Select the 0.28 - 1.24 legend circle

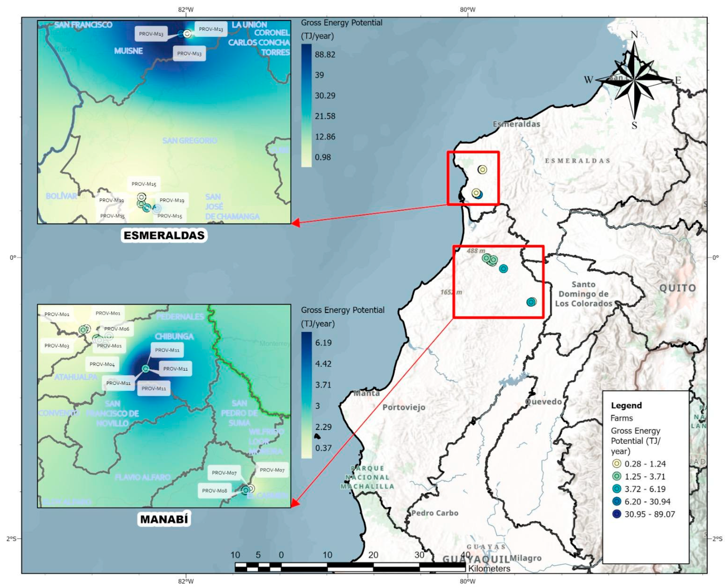click(617, 464)
